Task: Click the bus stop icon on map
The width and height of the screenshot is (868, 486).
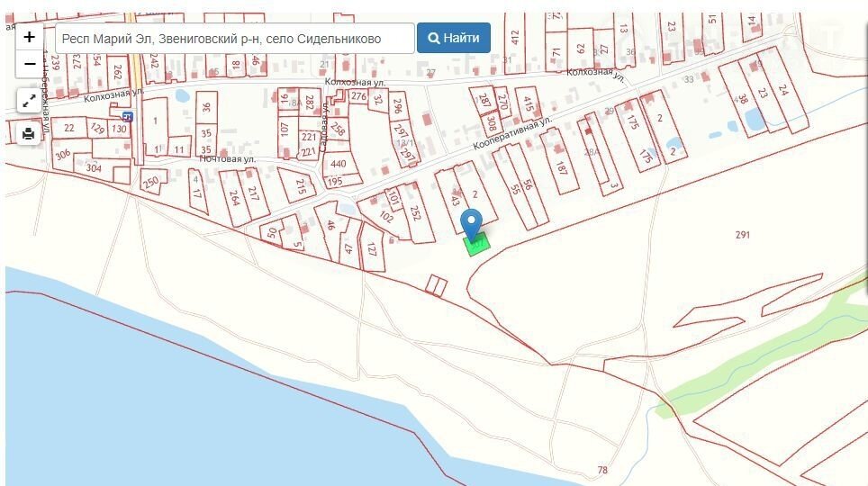Action: [x=127, y=115]
